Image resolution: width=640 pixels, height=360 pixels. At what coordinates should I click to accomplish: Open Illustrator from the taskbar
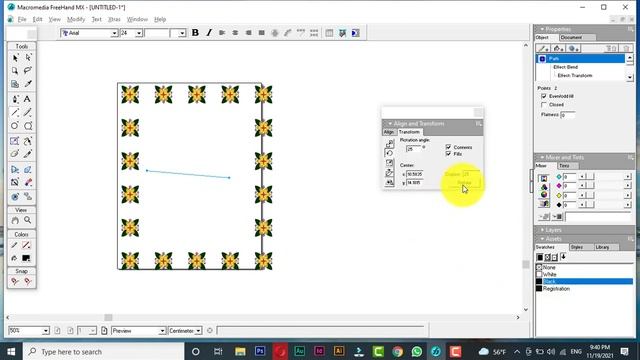tap(339, 351)
